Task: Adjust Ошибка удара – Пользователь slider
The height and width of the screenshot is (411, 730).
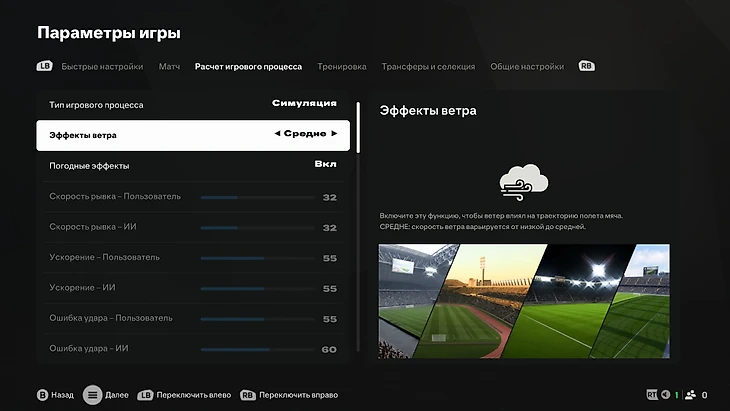Action: (x=257, y=319)
